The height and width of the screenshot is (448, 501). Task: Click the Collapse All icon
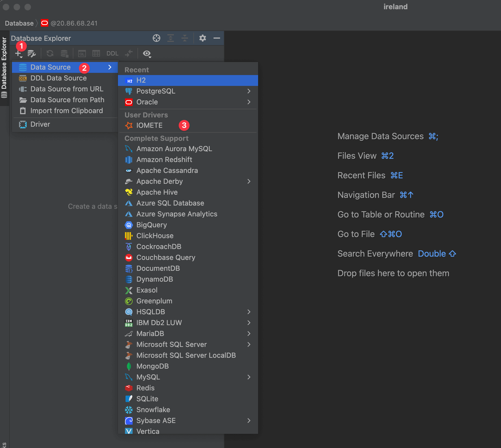185,38
